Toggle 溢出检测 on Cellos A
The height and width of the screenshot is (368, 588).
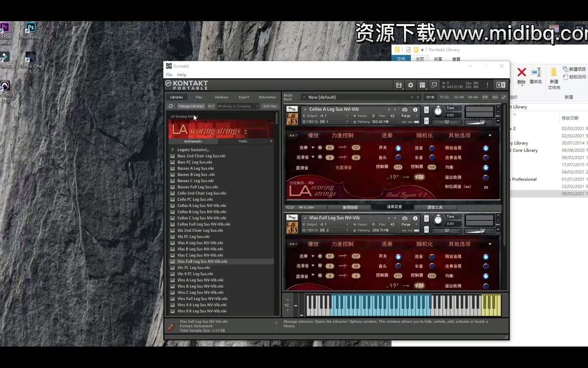(486, 178)
